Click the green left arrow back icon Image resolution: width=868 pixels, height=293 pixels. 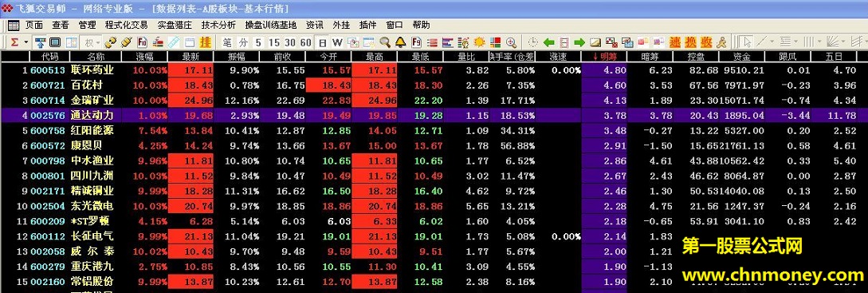tap(548, 42)
